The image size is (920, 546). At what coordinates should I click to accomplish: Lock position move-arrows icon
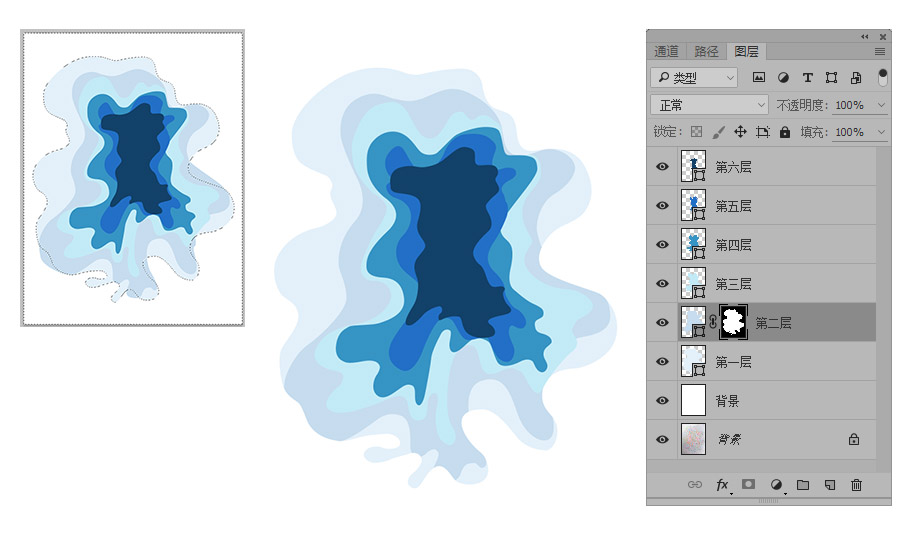pyautogui.click(x=740, y=132)
